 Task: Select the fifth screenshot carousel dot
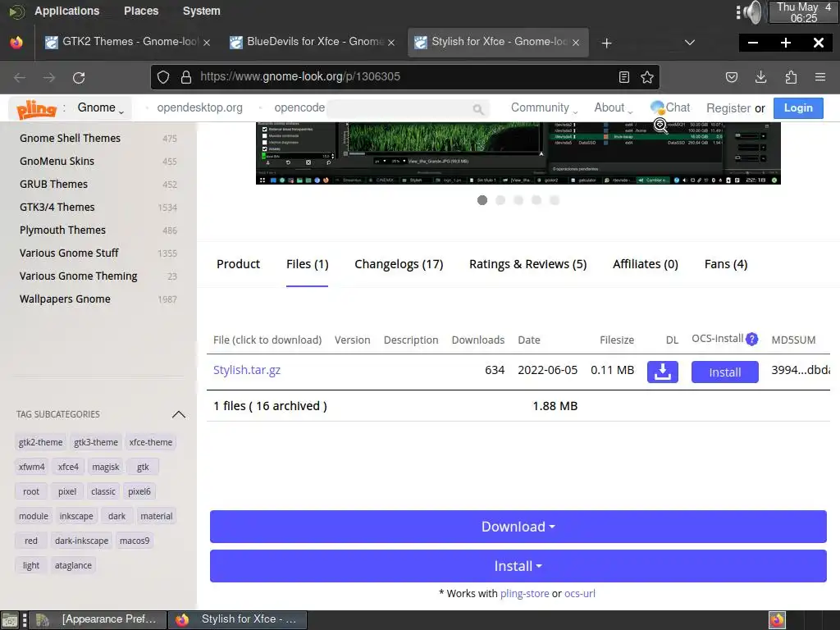(555, 200)
